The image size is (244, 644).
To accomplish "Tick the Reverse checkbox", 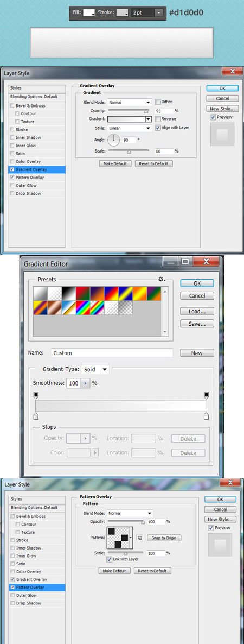I will tap(158, 119).
